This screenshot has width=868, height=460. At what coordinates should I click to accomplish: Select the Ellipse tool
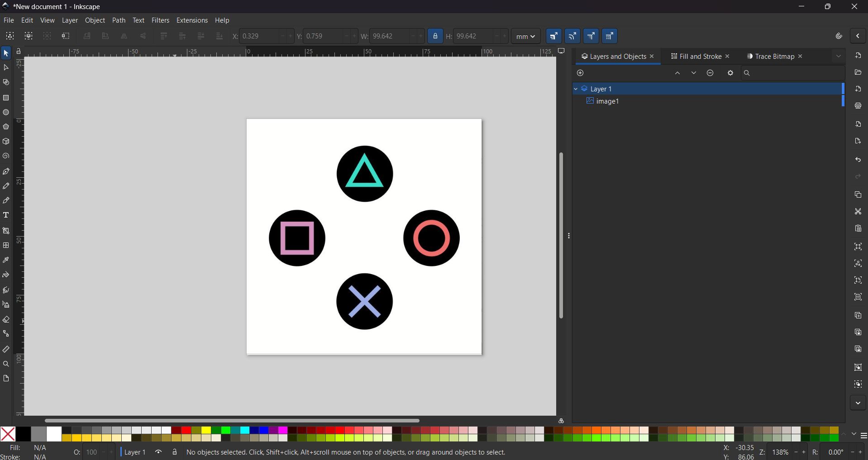(x=6, y=112)
